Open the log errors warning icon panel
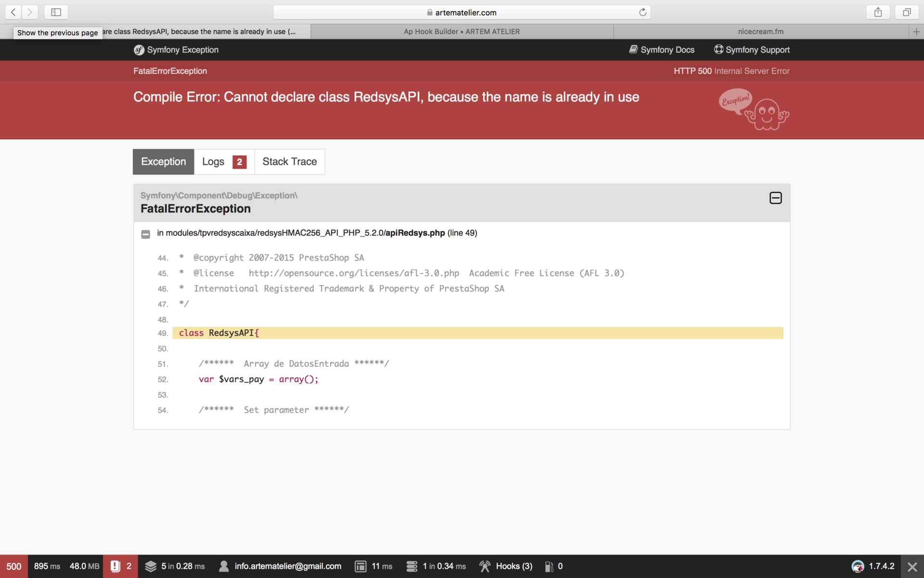This screenshot has width=924, height=578. 115,566
